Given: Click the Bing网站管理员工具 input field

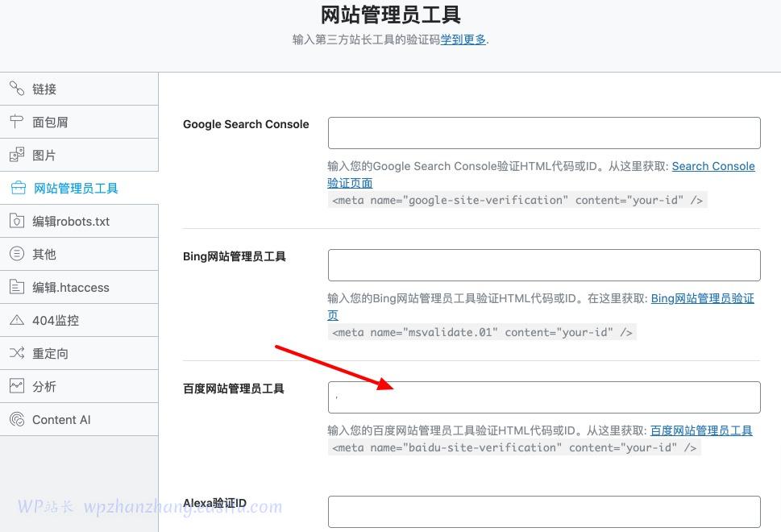Looking at the screenshot, I should 543,264.
